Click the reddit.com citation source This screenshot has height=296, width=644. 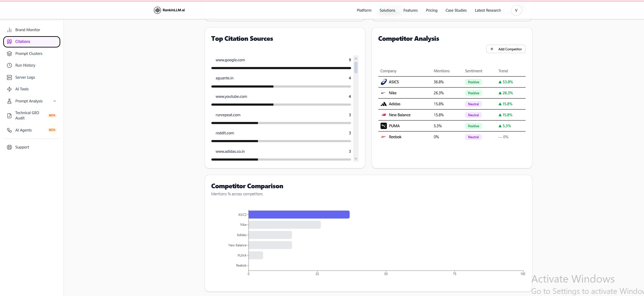225,133
